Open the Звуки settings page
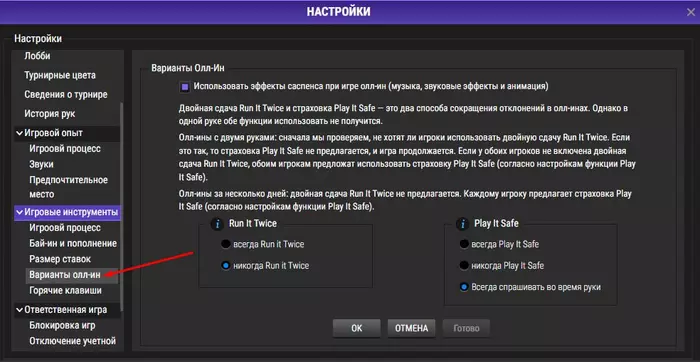This screenshot has height=362, width=700. [x=42, y=164]
